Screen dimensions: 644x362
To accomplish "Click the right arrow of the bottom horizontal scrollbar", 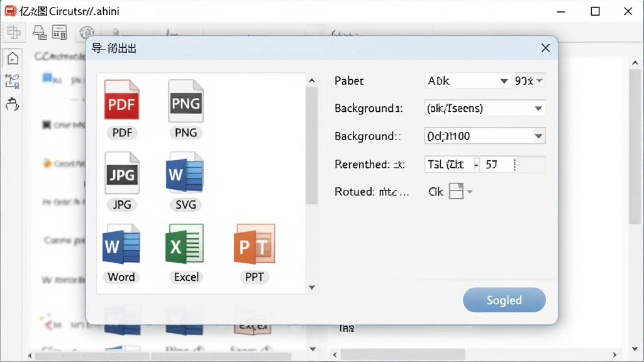I will click(614, 354).
